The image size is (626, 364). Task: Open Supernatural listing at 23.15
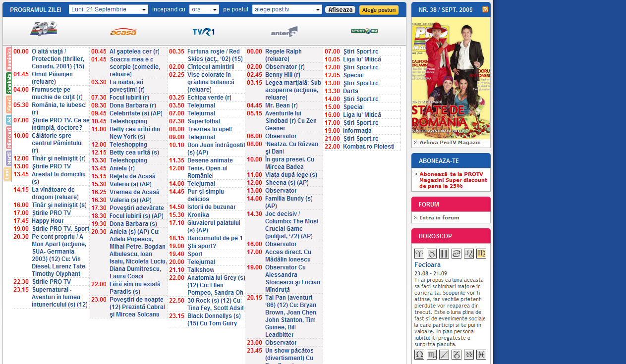click(60, 297)
